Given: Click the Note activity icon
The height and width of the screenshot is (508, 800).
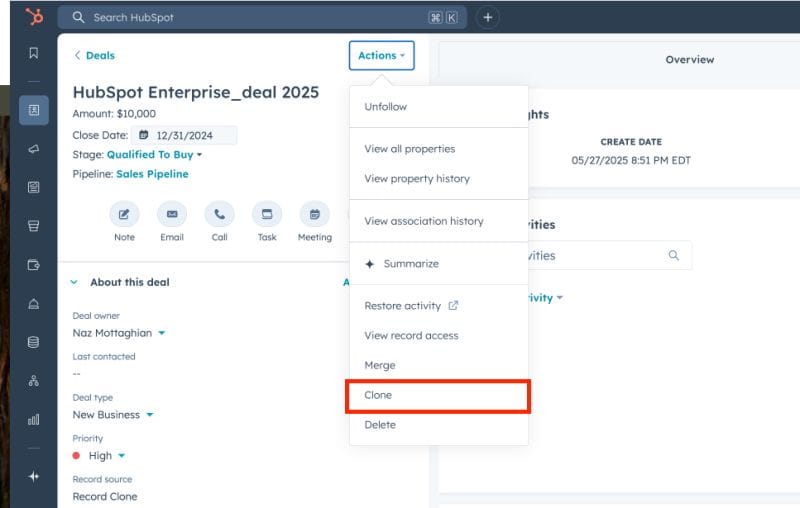Looking at the screenshot, I should pyautogui.click(x=124, y=214).
